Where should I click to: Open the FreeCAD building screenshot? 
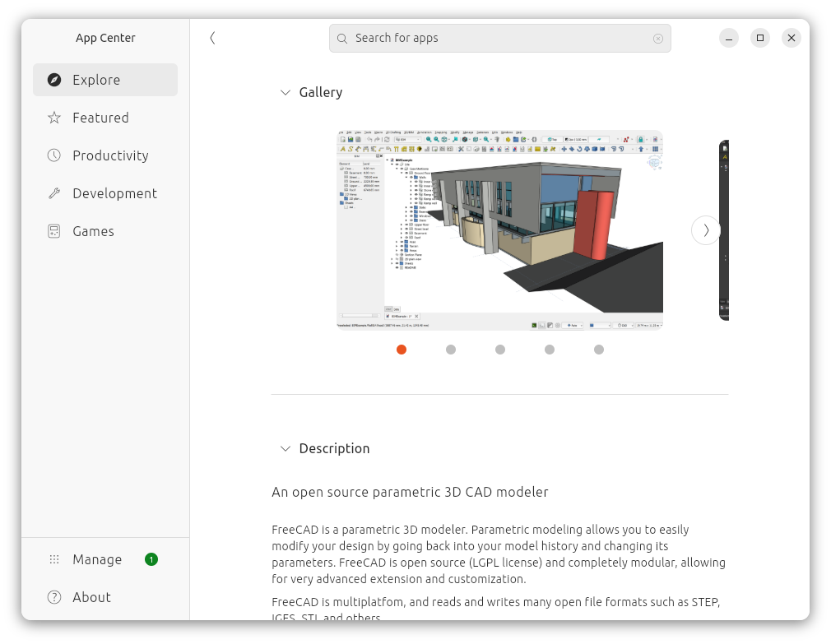coord(499,230)
